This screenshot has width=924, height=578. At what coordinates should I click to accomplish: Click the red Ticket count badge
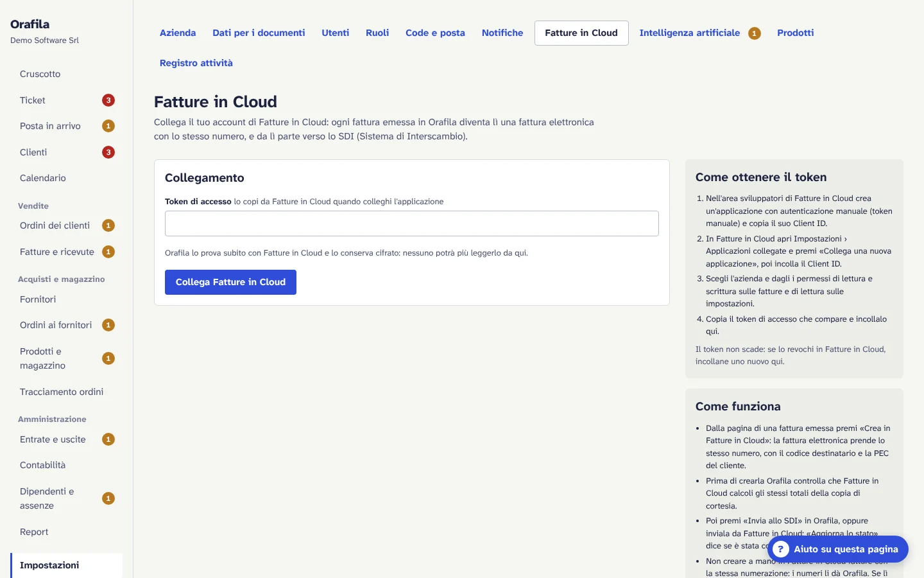click(108, 100)
